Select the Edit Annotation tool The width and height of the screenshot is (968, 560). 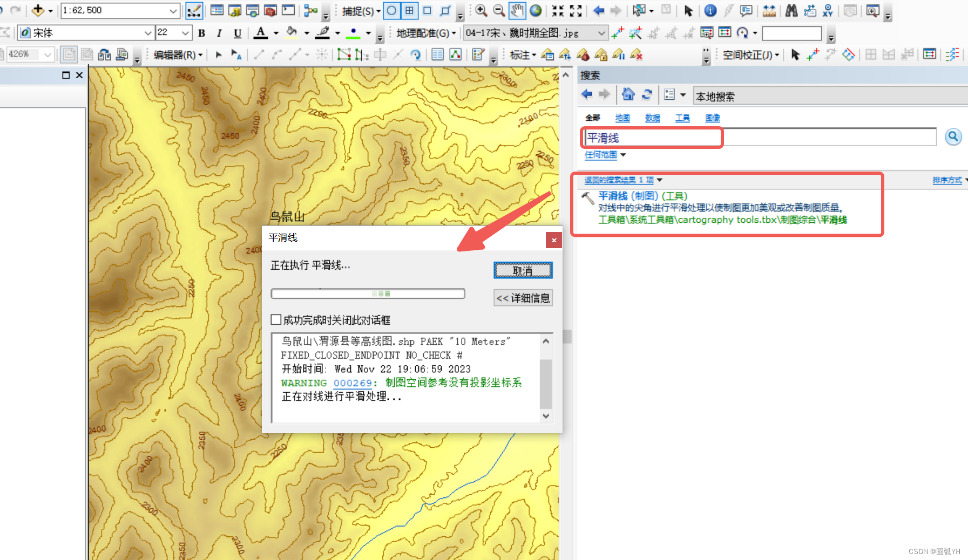236,54
